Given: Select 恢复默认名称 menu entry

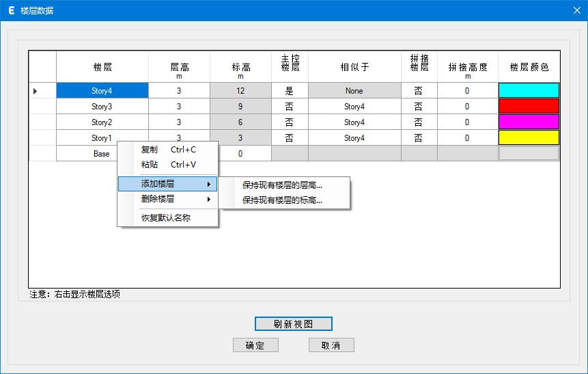Looking at the screenshot, I should click(x=165, y=218).
